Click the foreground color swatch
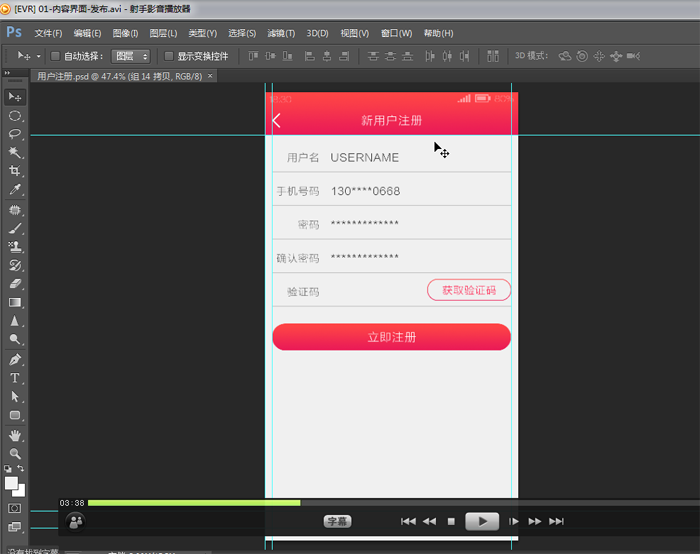Image resolution: width=700 pixels, height=554 pixels. [11, 483]
